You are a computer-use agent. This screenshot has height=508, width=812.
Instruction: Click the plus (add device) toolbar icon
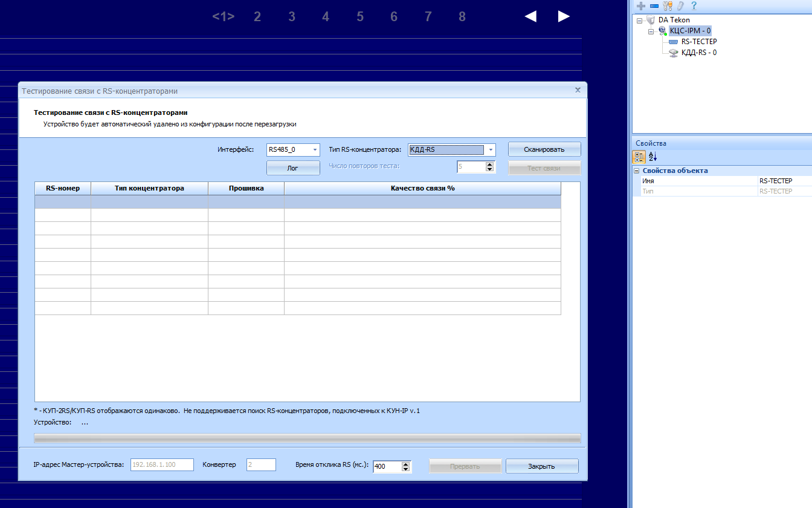641,5
